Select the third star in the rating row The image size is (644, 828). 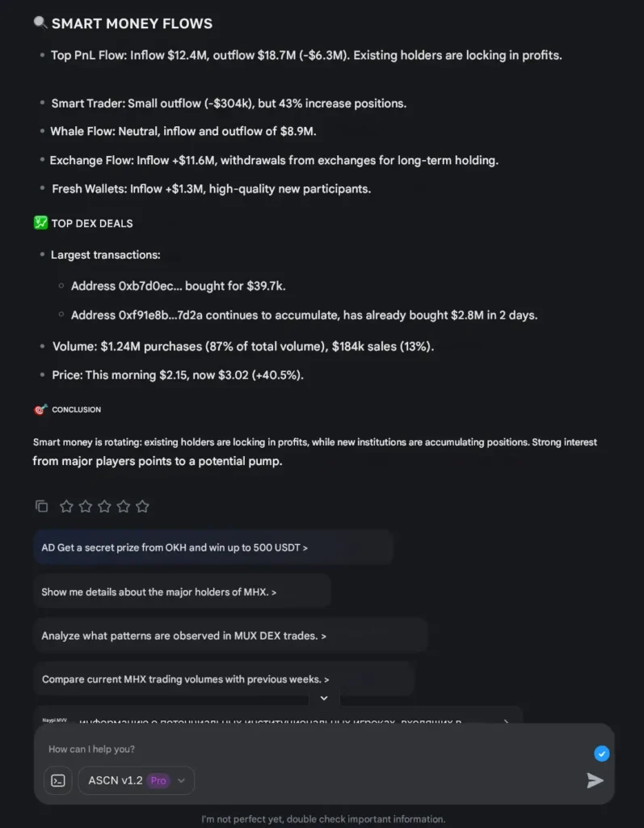point(104,505)
